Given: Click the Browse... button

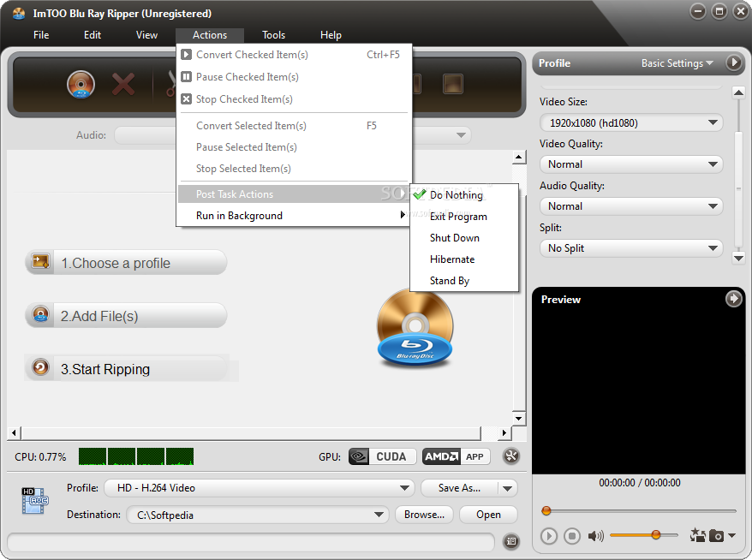Looking at the screenshot, I should pyautogui.click(x=425, y=515).
